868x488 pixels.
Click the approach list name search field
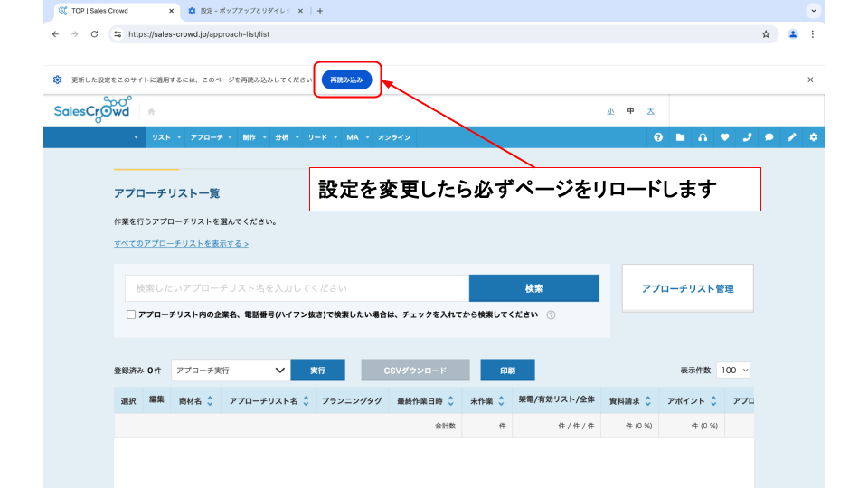click(x=297, y=288)
